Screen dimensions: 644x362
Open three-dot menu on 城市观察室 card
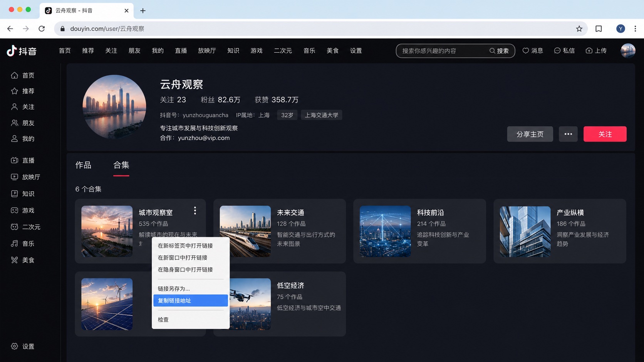[195, 210]
